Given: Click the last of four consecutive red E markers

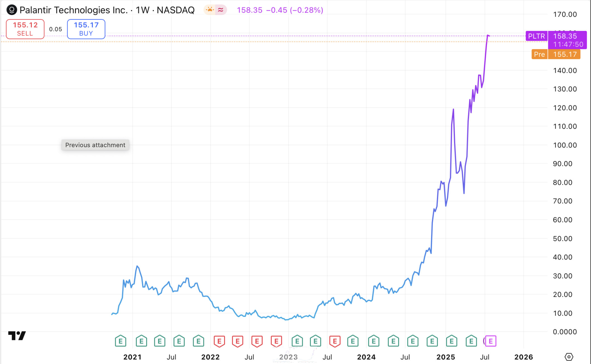Looking at the screenshot, I should tap(276, 341).
